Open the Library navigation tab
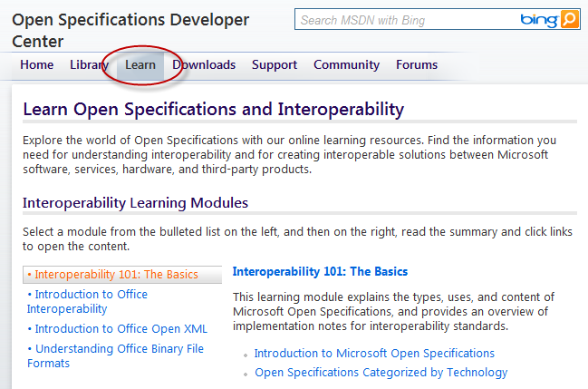The image size is (588, 389). point(90,64)
